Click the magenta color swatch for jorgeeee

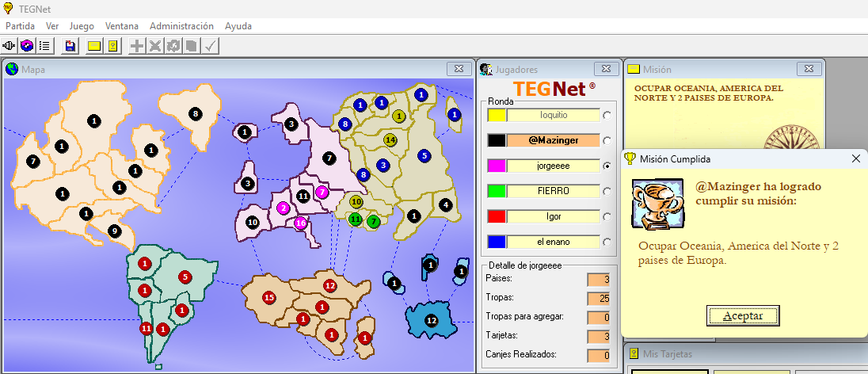coord(497,166)
